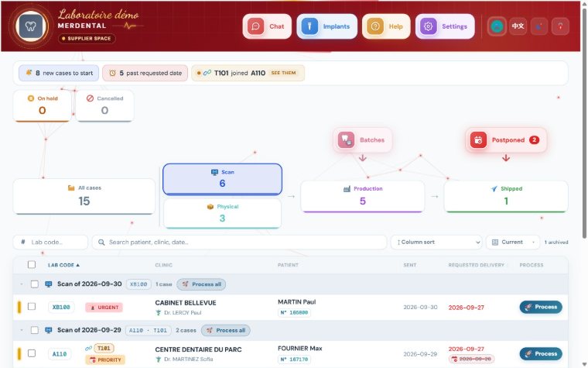This screenshot has width=588, height=368.
Task: Toggle the select-all checkbox in table header
Action: (x=32, y=265)
